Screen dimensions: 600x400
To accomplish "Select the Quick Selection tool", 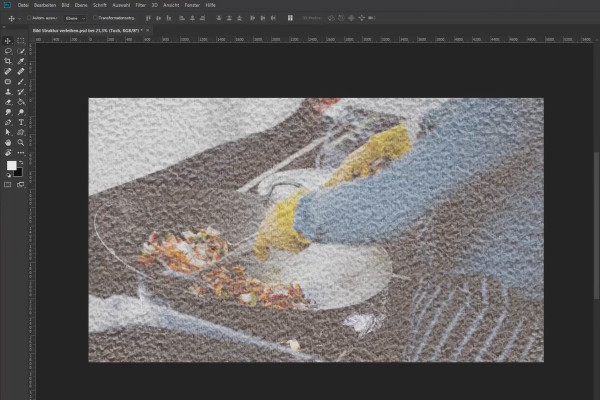I will pyautogui.click(x=21, y=51).
